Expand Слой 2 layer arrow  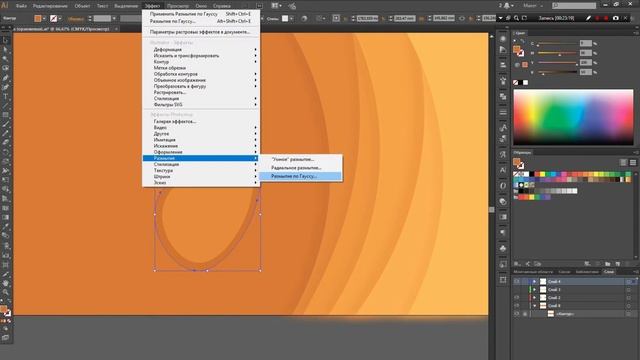tap(534, 298)
